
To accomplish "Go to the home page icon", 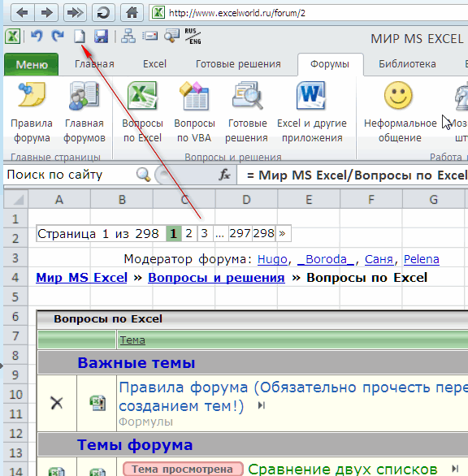I will point(132,13).
